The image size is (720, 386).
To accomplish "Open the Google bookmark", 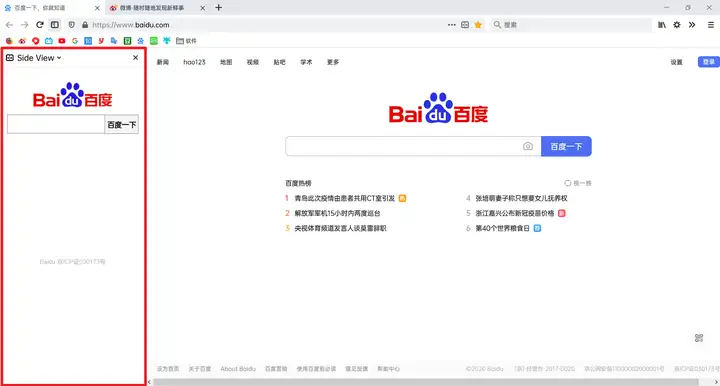I will [75, 41].
